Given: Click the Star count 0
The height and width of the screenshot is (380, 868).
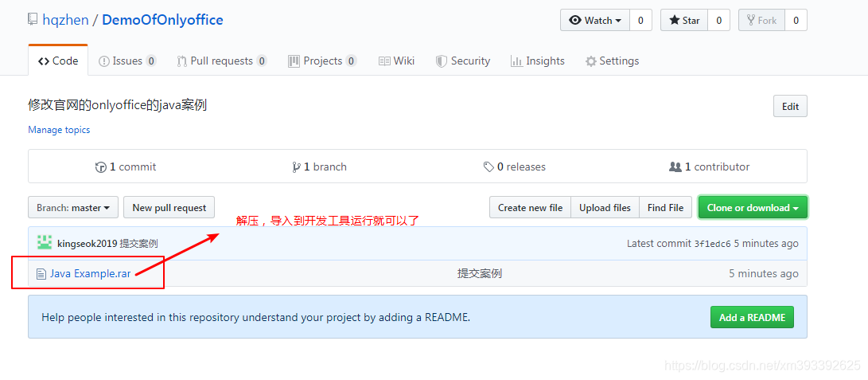Looking at the screenshot, I should 719,21.
